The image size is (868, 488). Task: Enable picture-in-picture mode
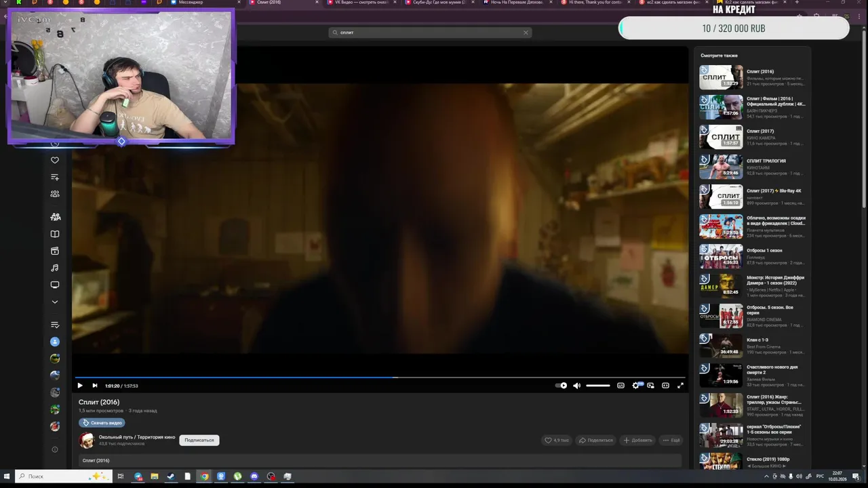tap(651, 386)
